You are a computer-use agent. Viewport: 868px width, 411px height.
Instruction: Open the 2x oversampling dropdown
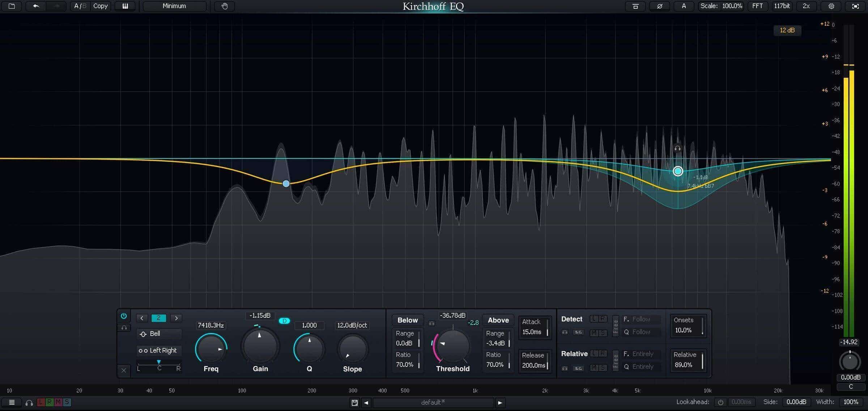[806, 6]
